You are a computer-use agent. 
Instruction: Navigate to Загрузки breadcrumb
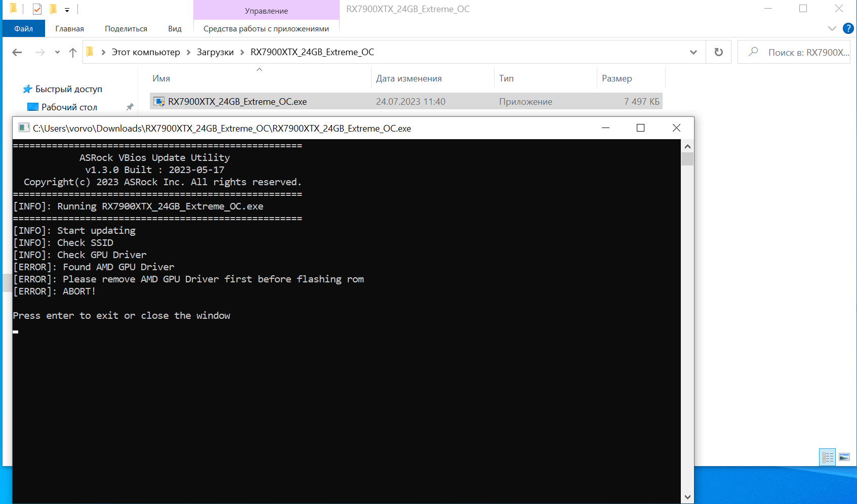pos(215,52)
